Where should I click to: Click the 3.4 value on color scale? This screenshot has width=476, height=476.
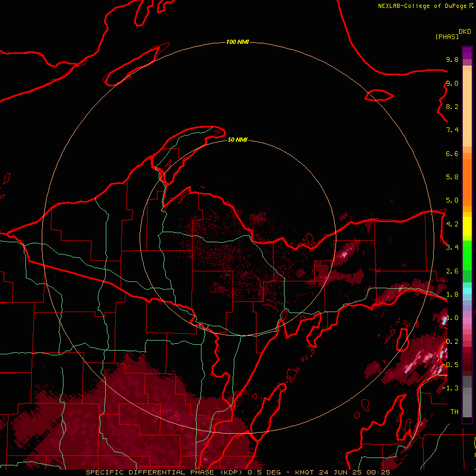click(x=452, y=248)
